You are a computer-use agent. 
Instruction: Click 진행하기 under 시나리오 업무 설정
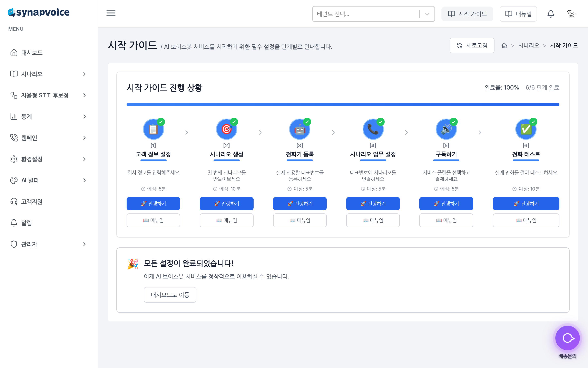tap(373, 203)
